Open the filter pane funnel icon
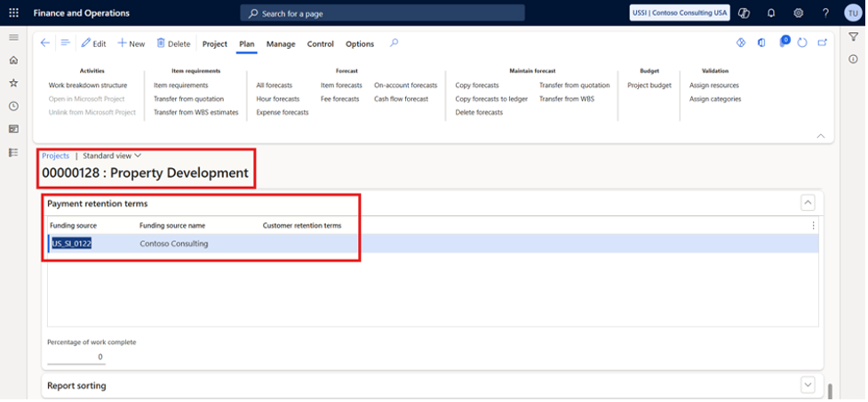Image resolution: width=868 pixels, height=402 pixels. [x=853, y=36]
